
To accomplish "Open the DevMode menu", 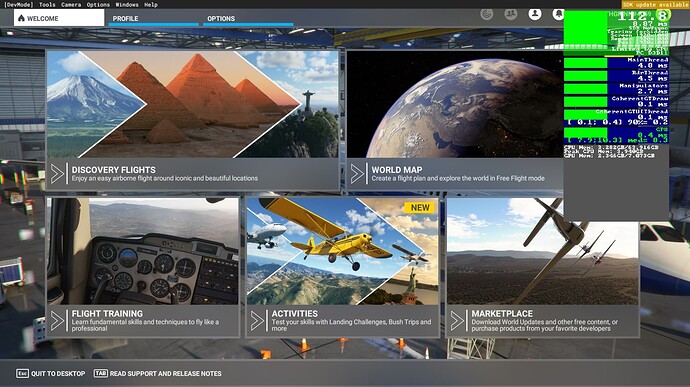I will click(18, 4).
